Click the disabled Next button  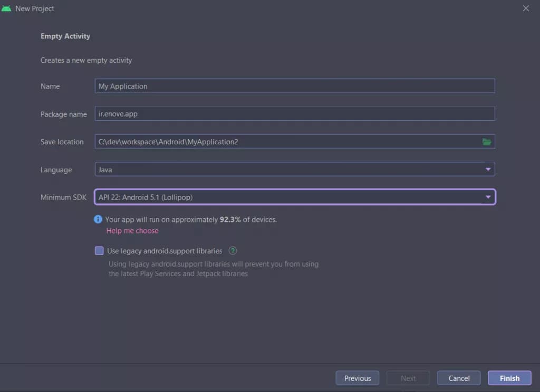[408, 378]
